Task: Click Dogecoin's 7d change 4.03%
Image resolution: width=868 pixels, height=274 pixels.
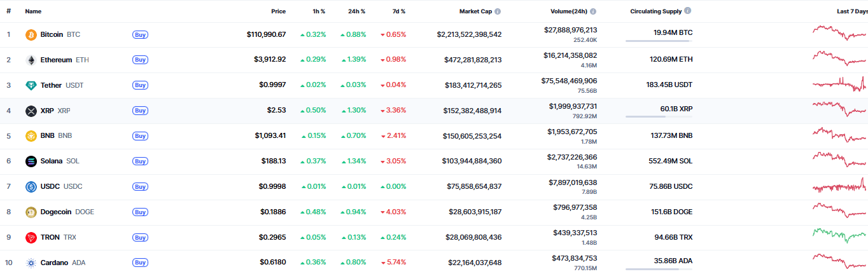Action: coord(393,212)
